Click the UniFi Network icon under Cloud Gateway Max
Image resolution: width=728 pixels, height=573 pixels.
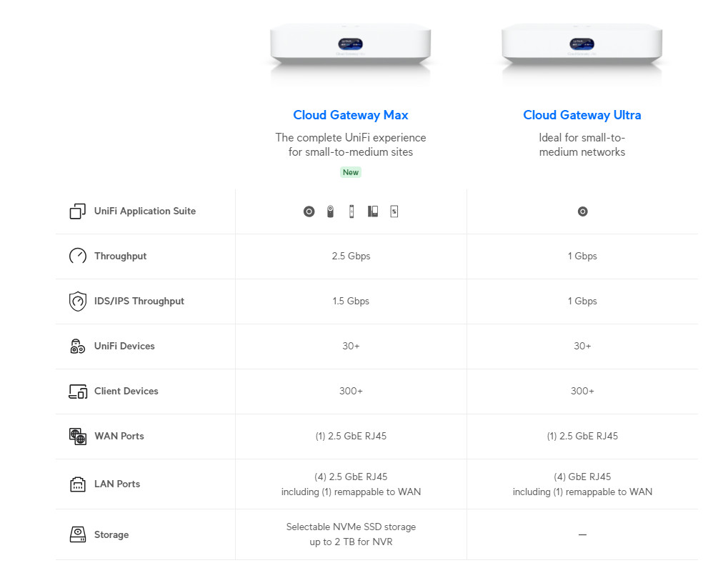[x=309, y=211]
